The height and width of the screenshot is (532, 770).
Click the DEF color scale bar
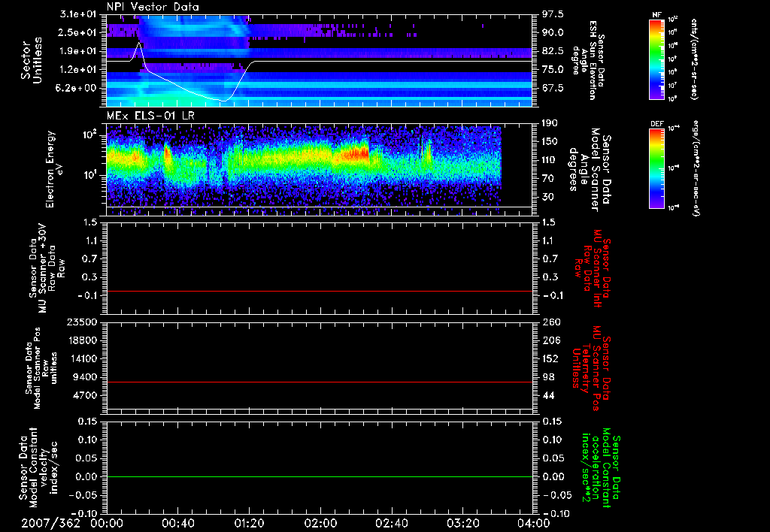pyautogui.click(x=656, y=167)
